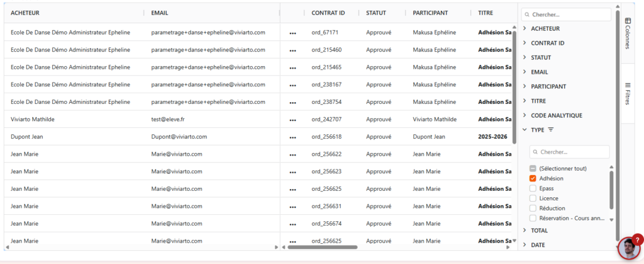Switch to the Filtres side tab

pos(628,93)
